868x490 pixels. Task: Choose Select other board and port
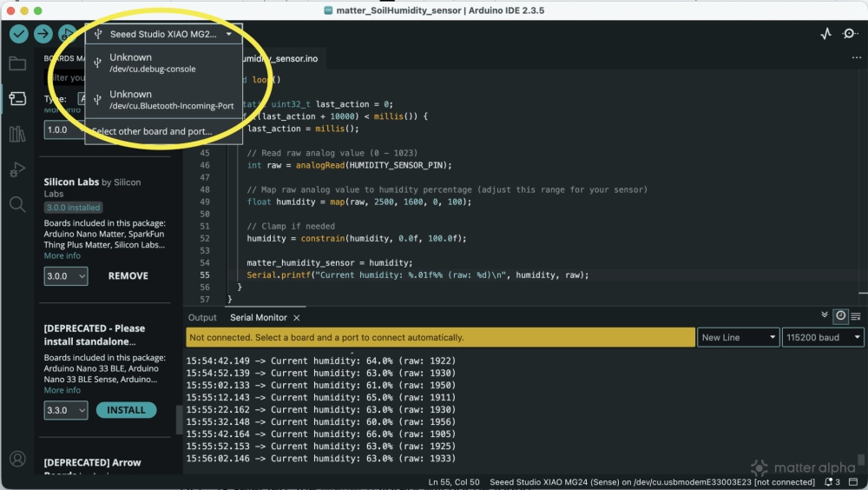152,131
